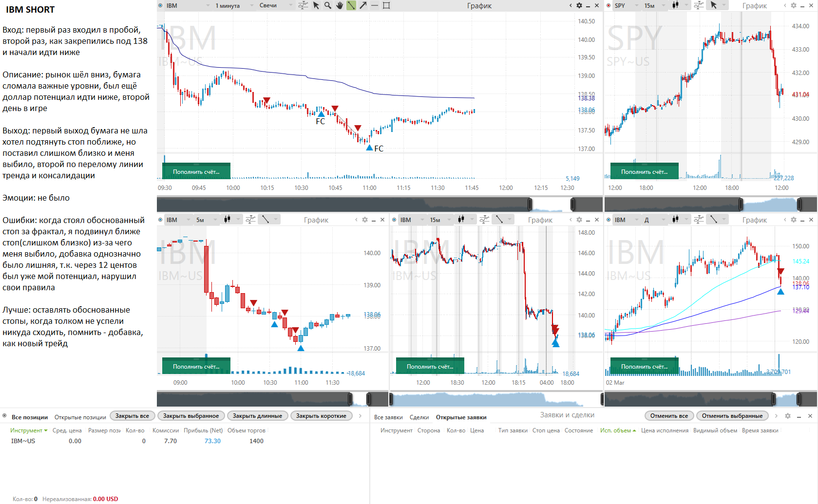
Task: Open the 'Д' timeframe dropdown in the IBM daily chart
Action: (654, 220)
